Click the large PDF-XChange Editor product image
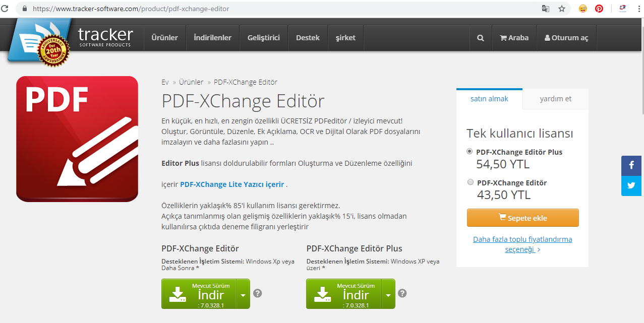Image resolution: width=644 pixels, height=323 pixels. click(x=77, y=139)
